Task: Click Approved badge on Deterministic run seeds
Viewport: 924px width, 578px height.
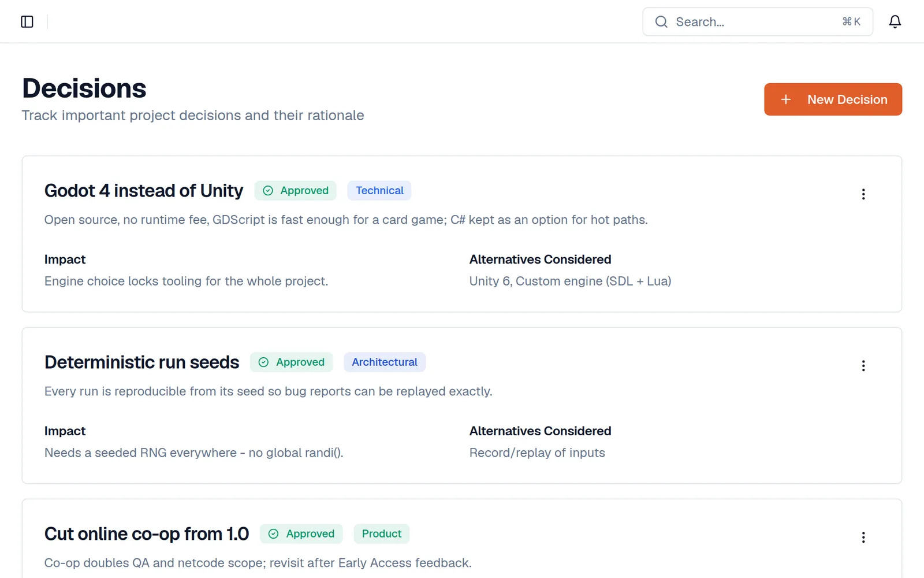Action: (x=292, y=362)
